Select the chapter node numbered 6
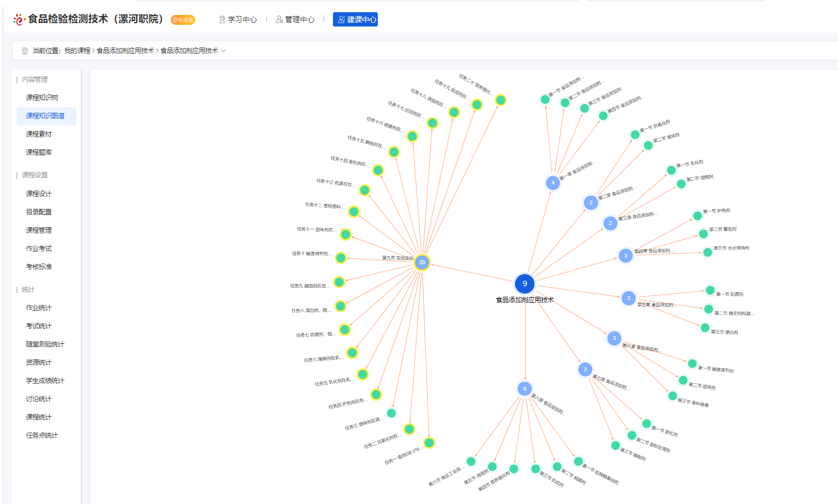Image resolution: width=838 pixels, height=504 pixels. [524, 389]
